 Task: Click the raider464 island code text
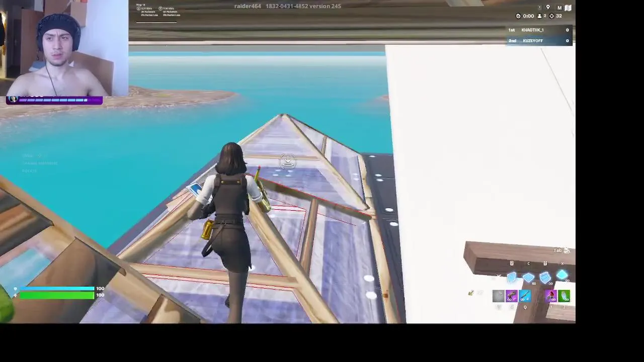point(288,6)
